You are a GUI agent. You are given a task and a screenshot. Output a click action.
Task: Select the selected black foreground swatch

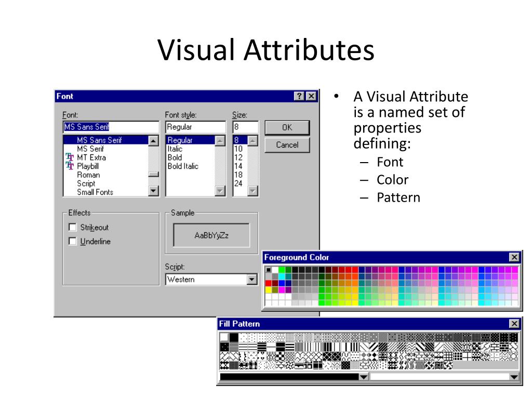tap(269, 270)
